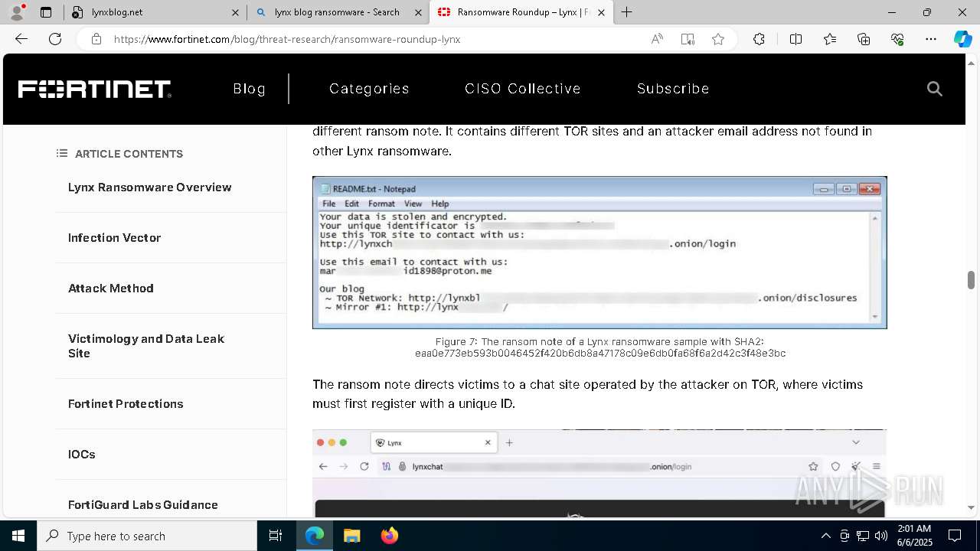Open the Extensions puzzle icon
The height and width of the screenshot is (551, 980).
759,39
